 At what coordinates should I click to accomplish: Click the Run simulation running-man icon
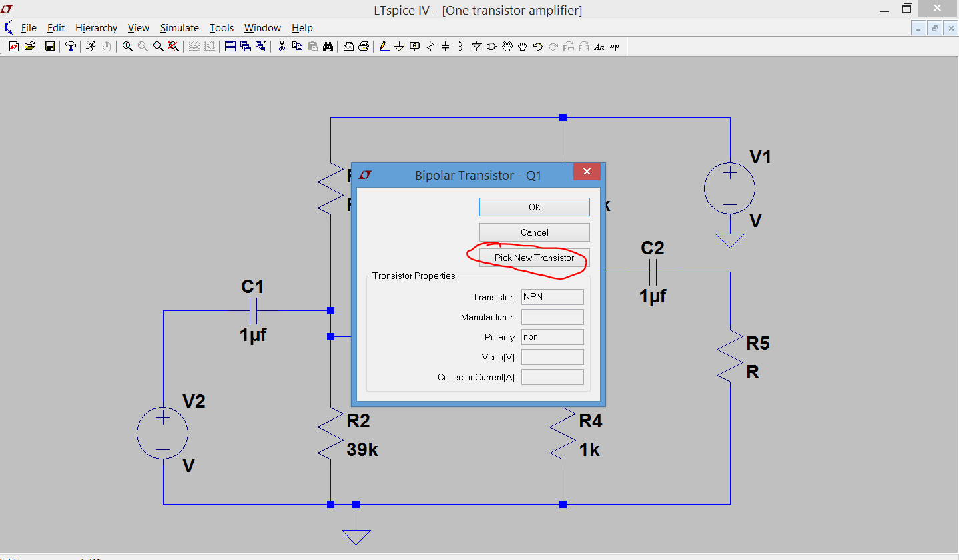click(x=91, y=46)
